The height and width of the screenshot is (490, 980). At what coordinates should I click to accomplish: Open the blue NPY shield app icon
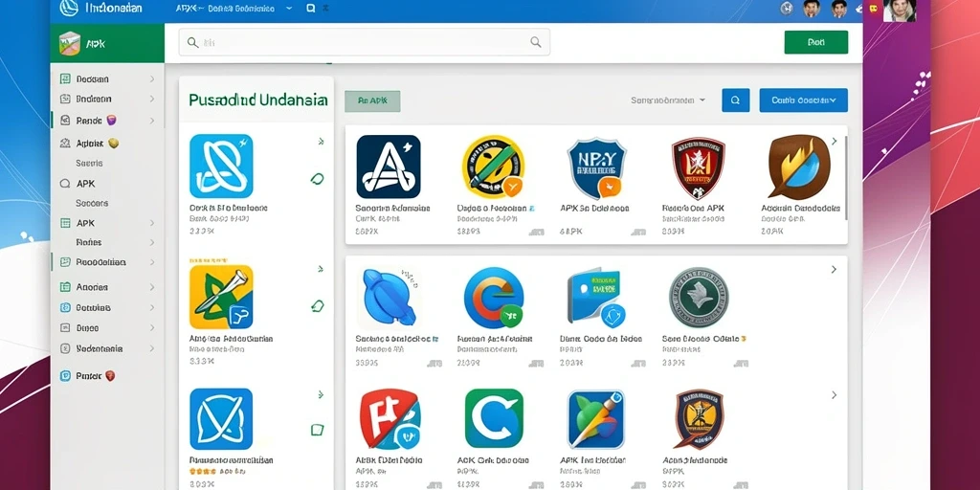tap(597, 167)
